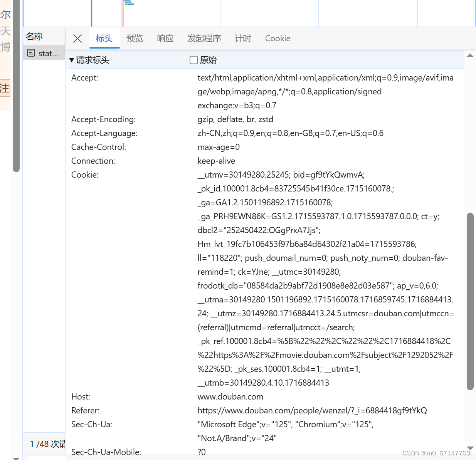Viewport: 476px width, 460px height.
Task: Click the Cookie: header name
Action: [85, 175]
